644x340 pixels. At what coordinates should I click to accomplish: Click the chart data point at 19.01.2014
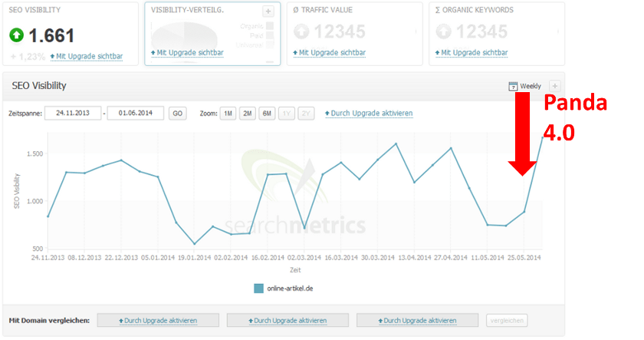[x=194, y=244]
